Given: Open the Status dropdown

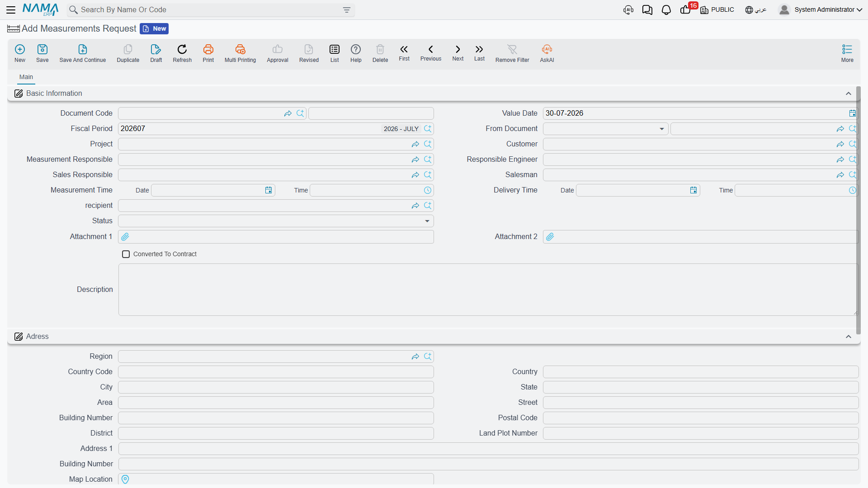Looking at the screenshot, I should click(427, 221).
